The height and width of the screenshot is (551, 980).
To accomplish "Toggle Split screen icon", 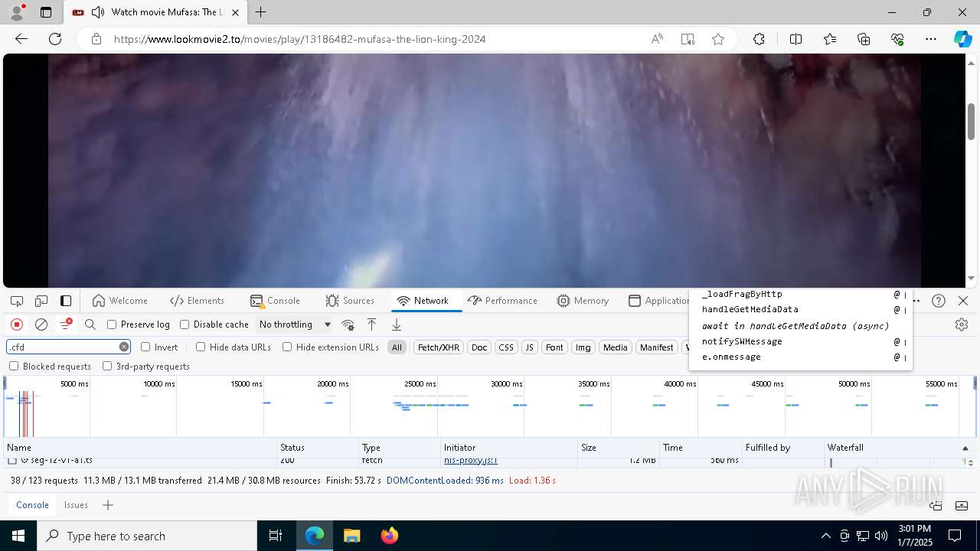I will pos(795,39).
